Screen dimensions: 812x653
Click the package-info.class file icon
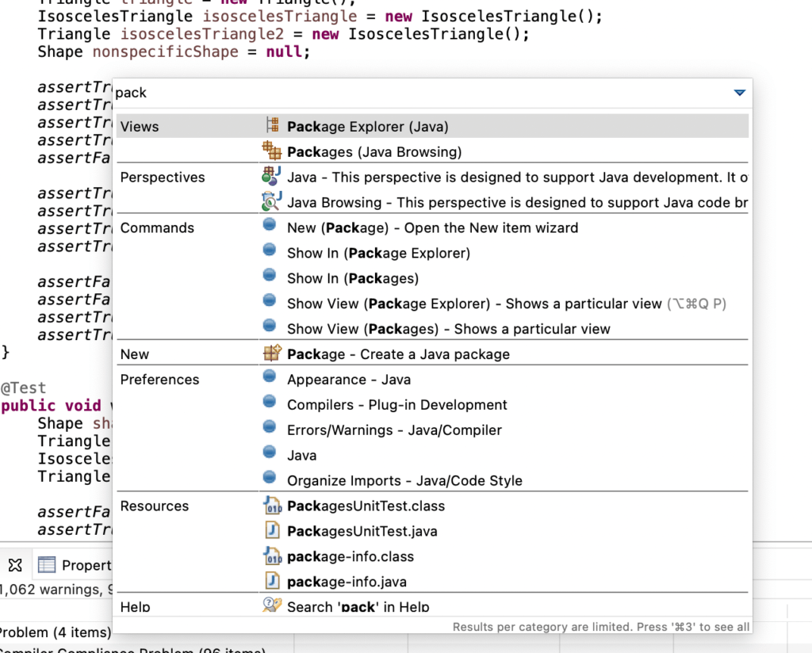point(272,556)
